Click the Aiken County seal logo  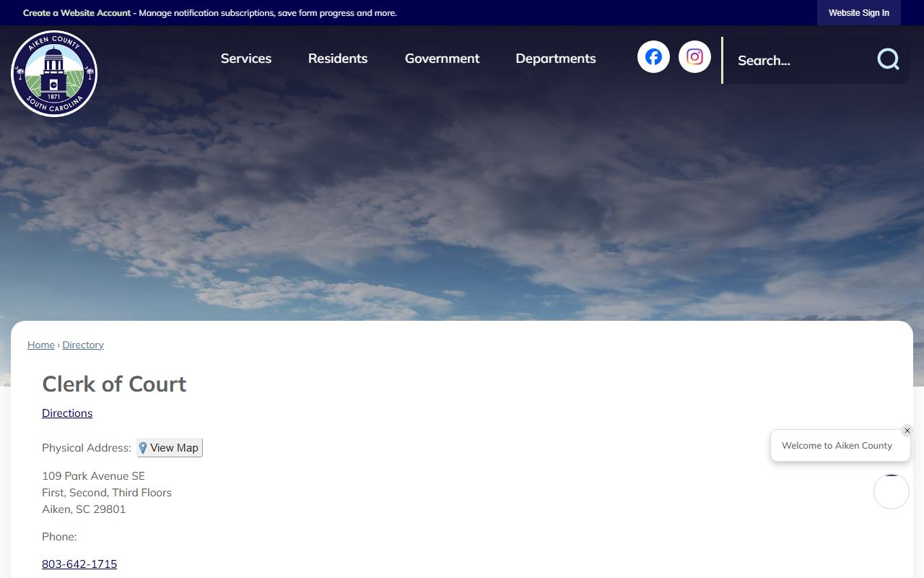point(54,74)
